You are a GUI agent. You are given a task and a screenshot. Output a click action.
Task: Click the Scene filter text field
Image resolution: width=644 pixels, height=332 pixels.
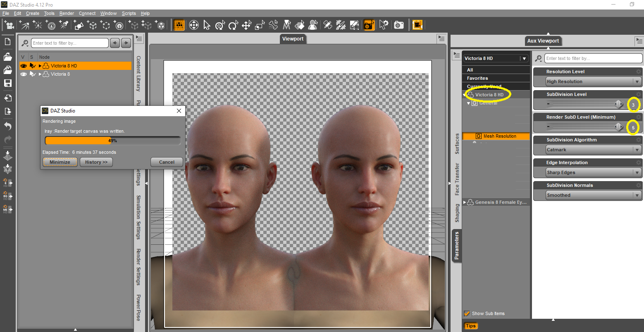point(70,43)
